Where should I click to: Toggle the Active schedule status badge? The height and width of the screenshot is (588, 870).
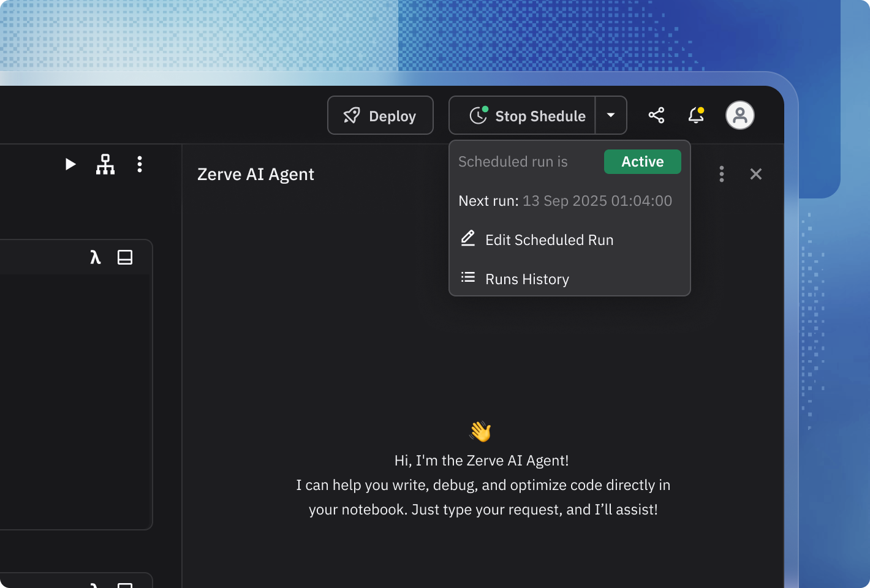[642, 162]
